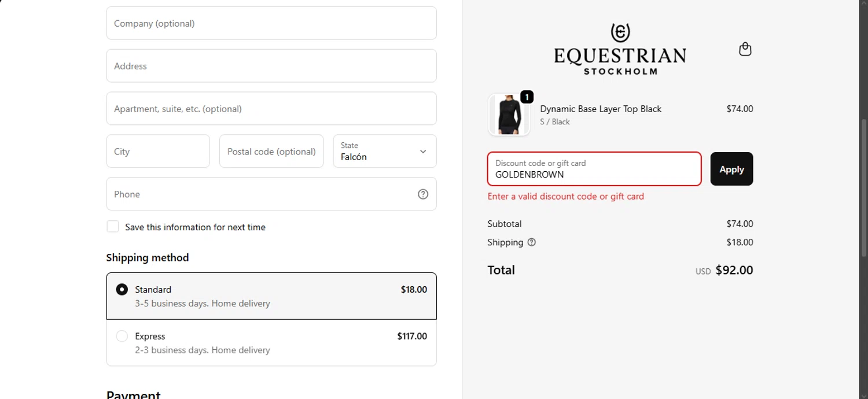
Task: Focus the Postal code (optional) field
Action: [x=271, y=152]
